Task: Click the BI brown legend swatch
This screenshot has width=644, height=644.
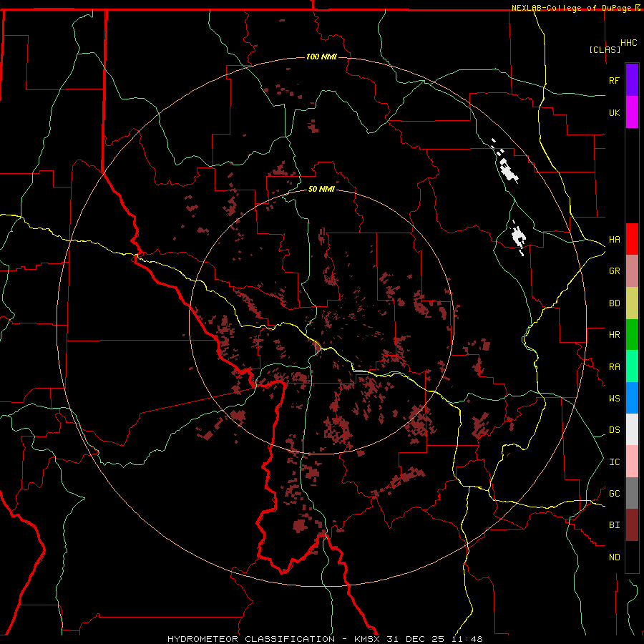Action: tap(632, 525)
